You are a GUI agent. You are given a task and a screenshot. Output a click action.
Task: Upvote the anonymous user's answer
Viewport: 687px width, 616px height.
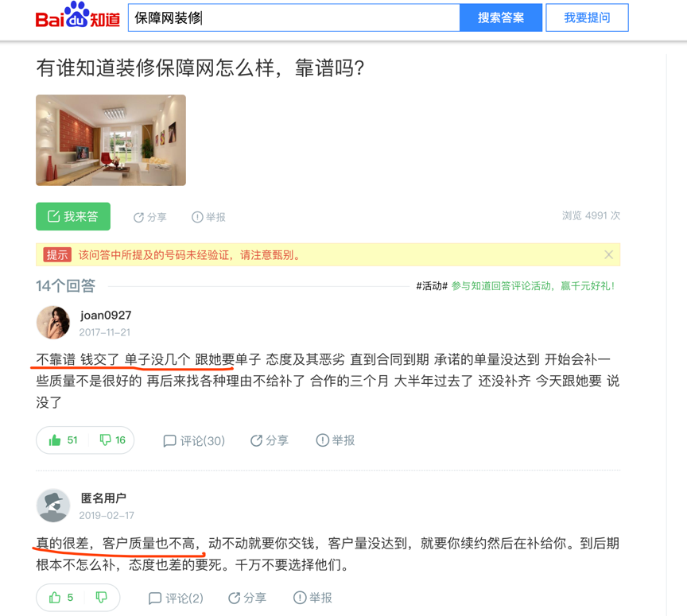(x=61, y=598)
